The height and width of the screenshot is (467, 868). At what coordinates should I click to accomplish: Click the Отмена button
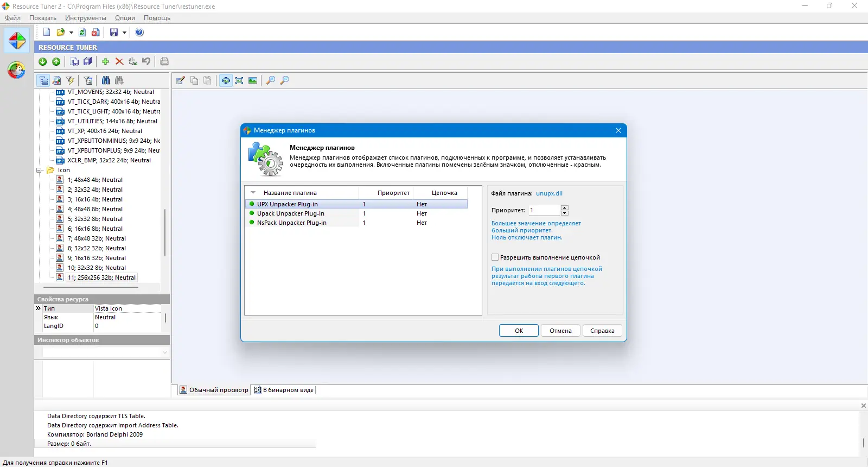coord(560,331)
